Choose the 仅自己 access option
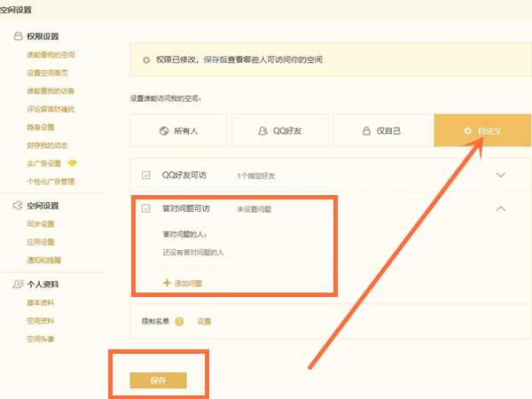Screen dimensions: 532x399 [x=380, y=130]
